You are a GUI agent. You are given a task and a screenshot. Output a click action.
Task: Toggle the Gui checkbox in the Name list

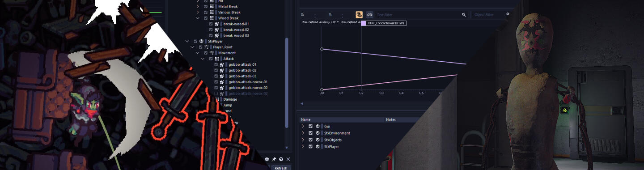[310, 126]
